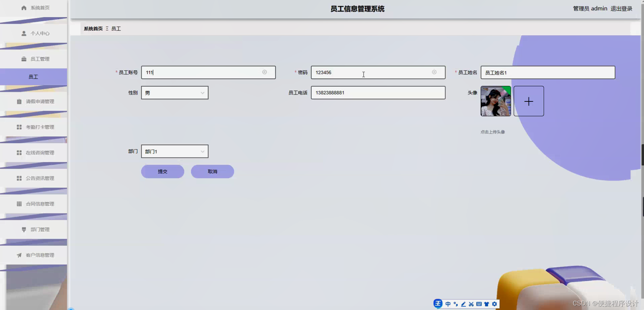This screenshot has width=644, height=310.
Task: Clear the 员工账号 field with its clear icon
Action: (265, 72)
